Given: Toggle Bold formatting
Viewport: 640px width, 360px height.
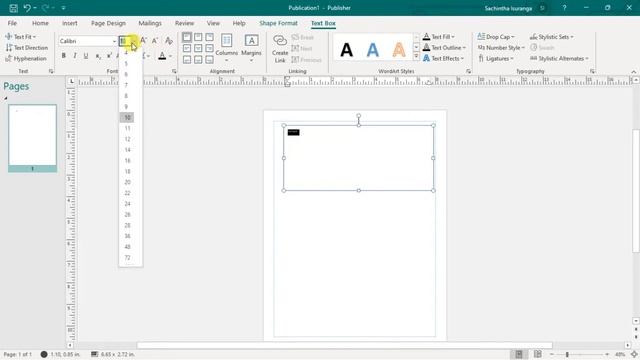Looking at the screenshot, I should [x=64, y=56].
